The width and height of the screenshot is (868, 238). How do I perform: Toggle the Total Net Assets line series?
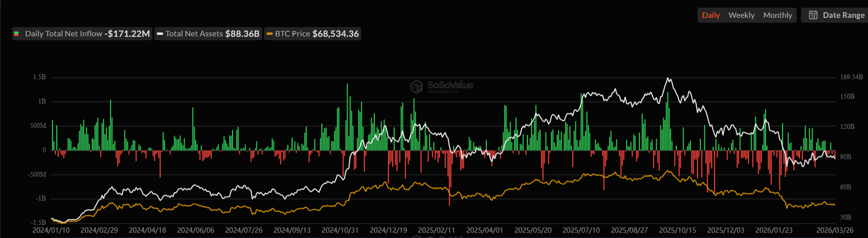[208, 34]
